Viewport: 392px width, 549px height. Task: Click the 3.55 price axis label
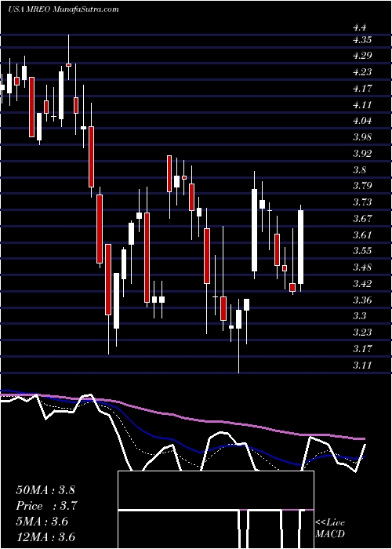point(362,251)
